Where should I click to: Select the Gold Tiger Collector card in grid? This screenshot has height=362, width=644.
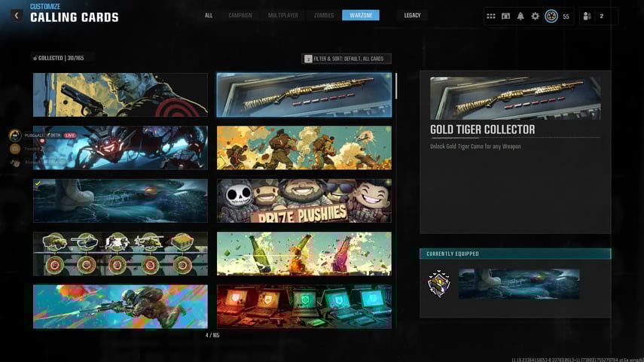304,95
